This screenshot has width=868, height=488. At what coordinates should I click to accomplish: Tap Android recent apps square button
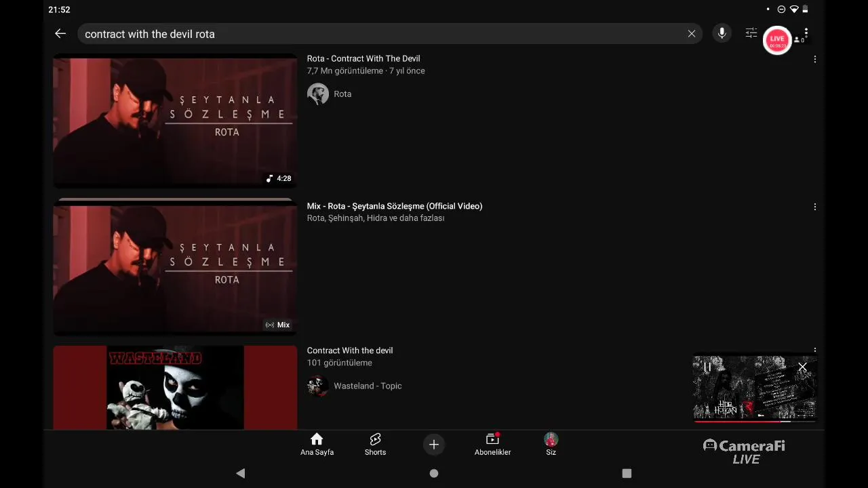pos(627,473)
